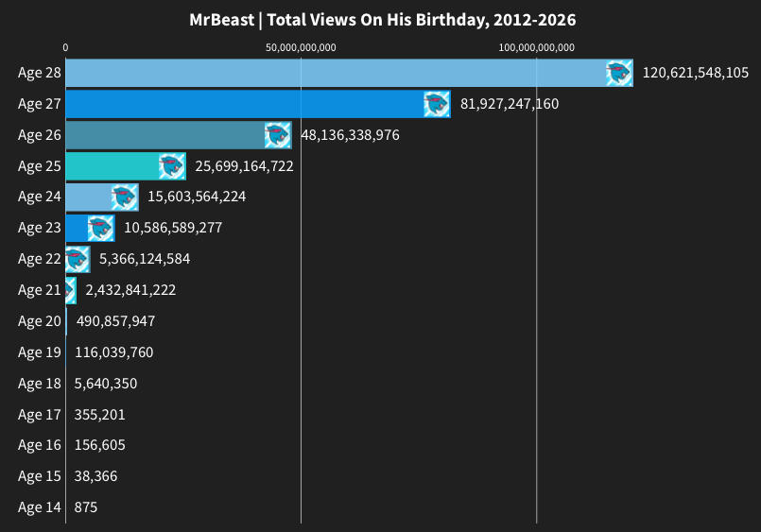Image resolution: width=761 pixels, height=532 pixels.
Task: Click the 'Age 27' row label
Action: pos(40,104)
